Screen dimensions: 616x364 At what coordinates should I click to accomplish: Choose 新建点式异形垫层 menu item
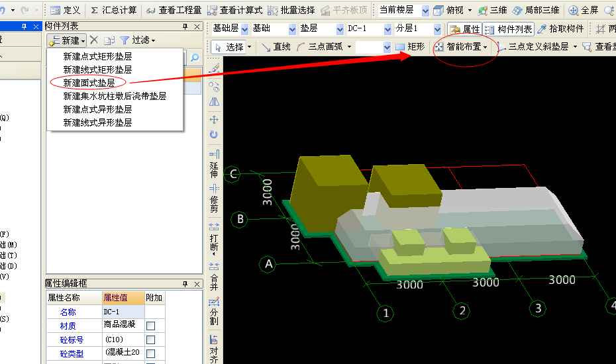click(97, 110)
